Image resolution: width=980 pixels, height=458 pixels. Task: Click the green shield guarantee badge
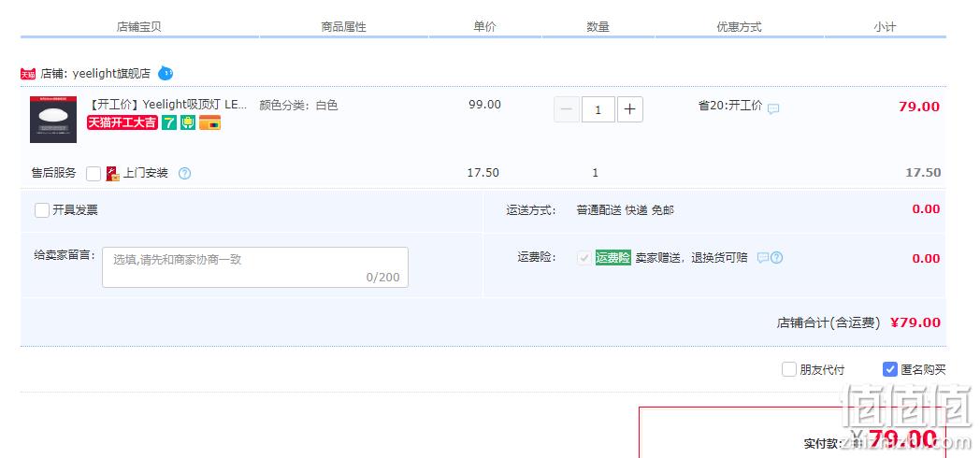[188, 122]
